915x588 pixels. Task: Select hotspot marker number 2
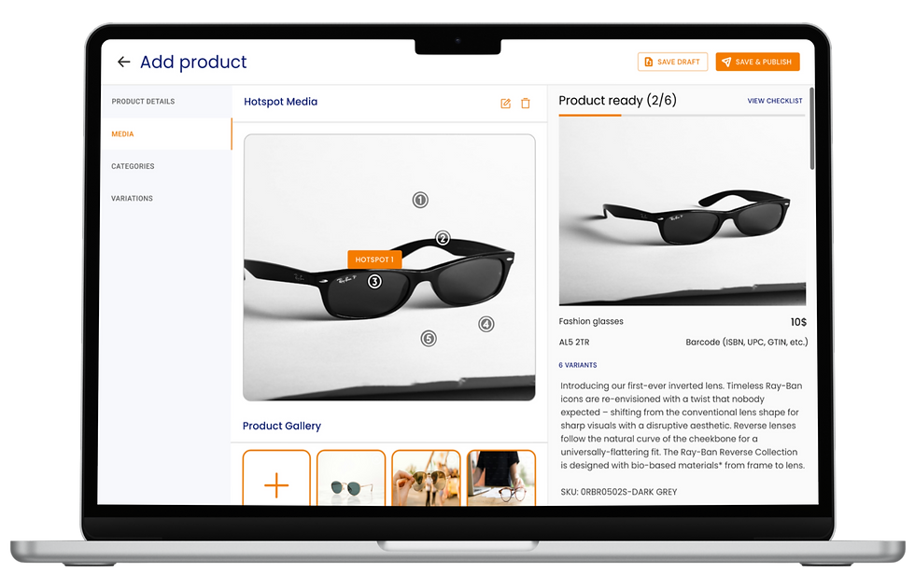coord(443,238)
